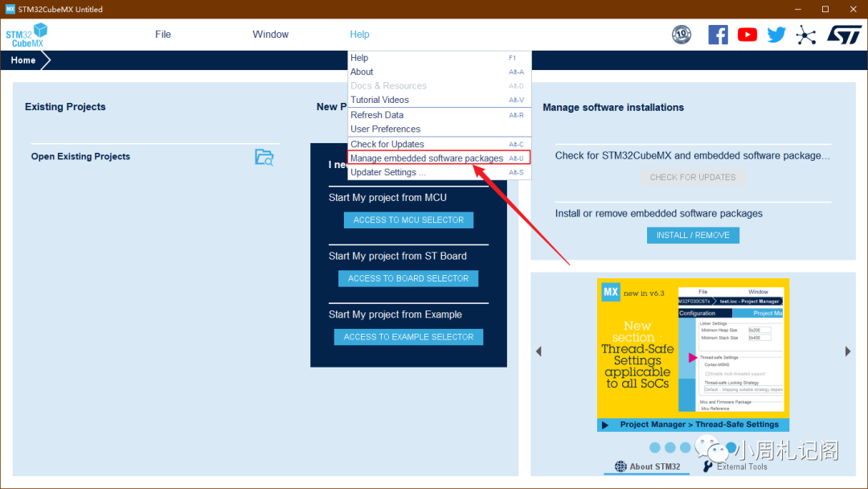This screenshot has width=868, height=489.
Task: Select the first carousel dot indicator
Action: 655,447
